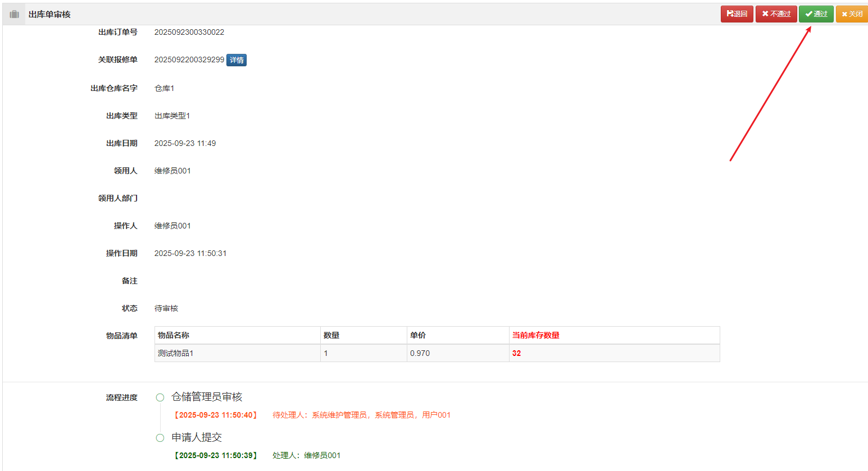The image size is (868, 471).
Task: Click the 仓储管理员审核 step title
Action: (x=207, y=397)
